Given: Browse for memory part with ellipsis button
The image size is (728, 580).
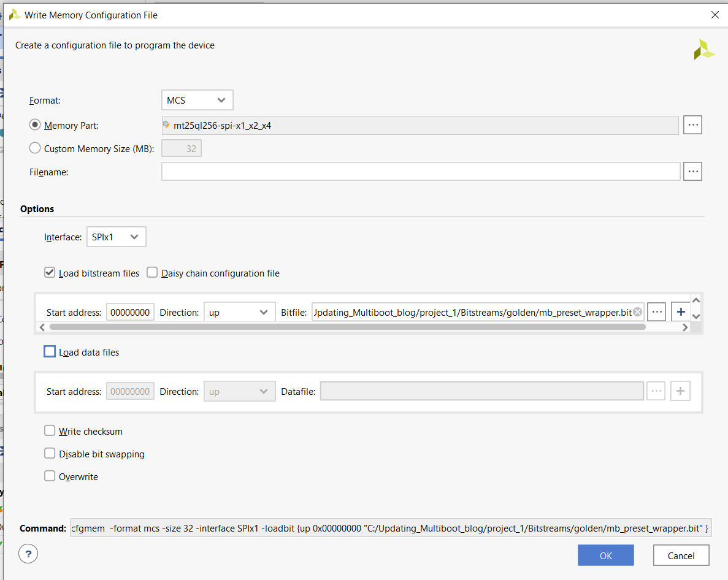Looking at the screenshot, I should click(x=693, y=125).
